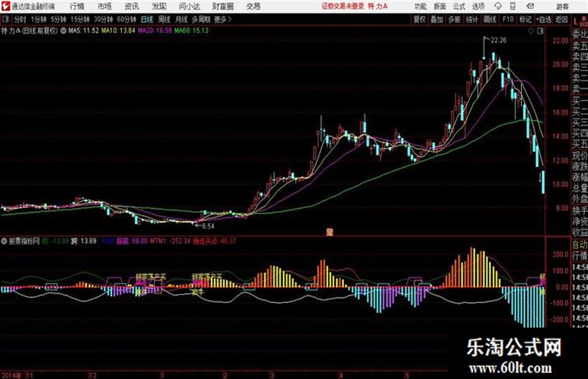Click the 2014年 date axis label

tap(12, 375)
